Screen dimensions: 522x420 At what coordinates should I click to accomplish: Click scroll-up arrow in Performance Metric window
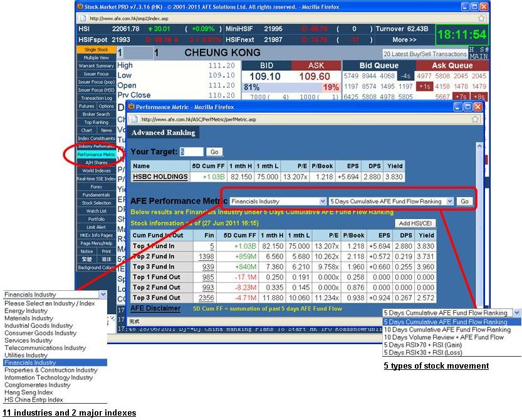coord(479,145)
